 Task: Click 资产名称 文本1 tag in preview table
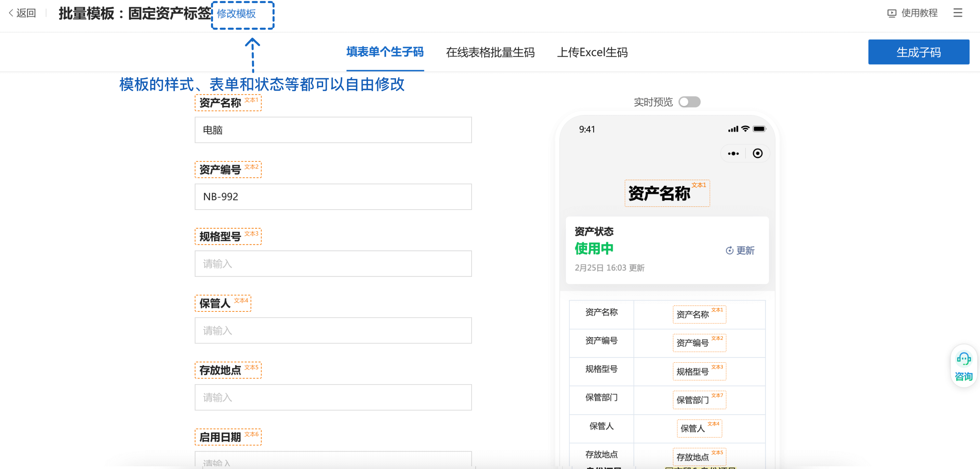[699, 314]
